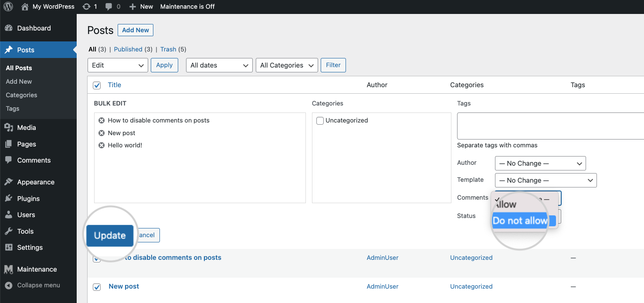Viewport: 644px width, 303px height.
Task: Sort posts by Title column header
Action: [115, 85]
